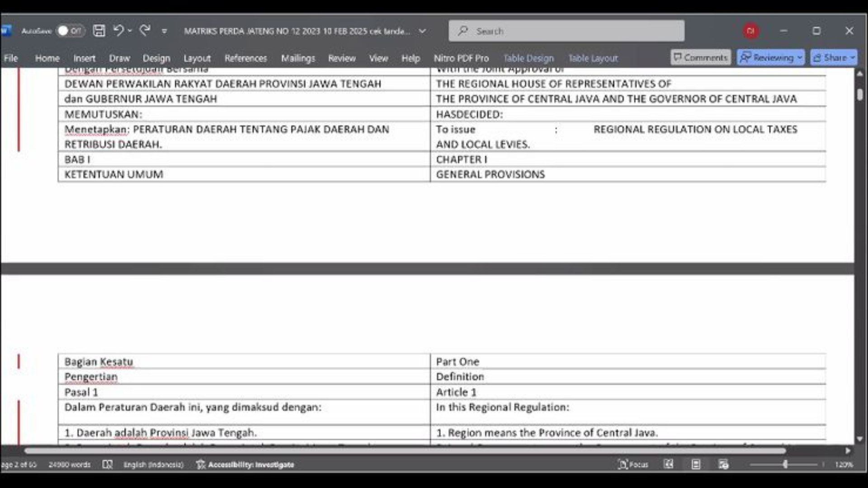The image size is (868, 488).
Task: Click the vertical scrollbar down arrow
Action: [859, 439]
